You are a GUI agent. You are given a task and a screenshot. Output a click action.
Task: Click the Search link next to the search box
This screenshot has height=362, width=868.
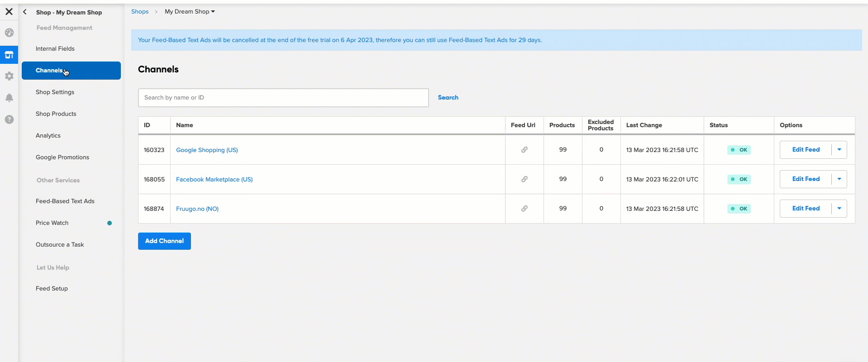[448, 98]
